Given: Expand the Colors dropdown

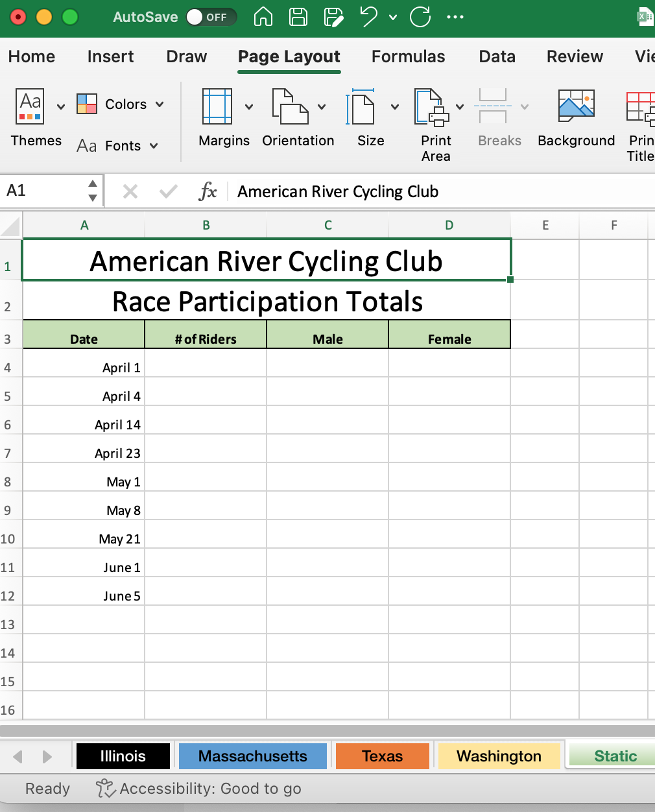Looking at the screenshot, I should tap(161, 104).
